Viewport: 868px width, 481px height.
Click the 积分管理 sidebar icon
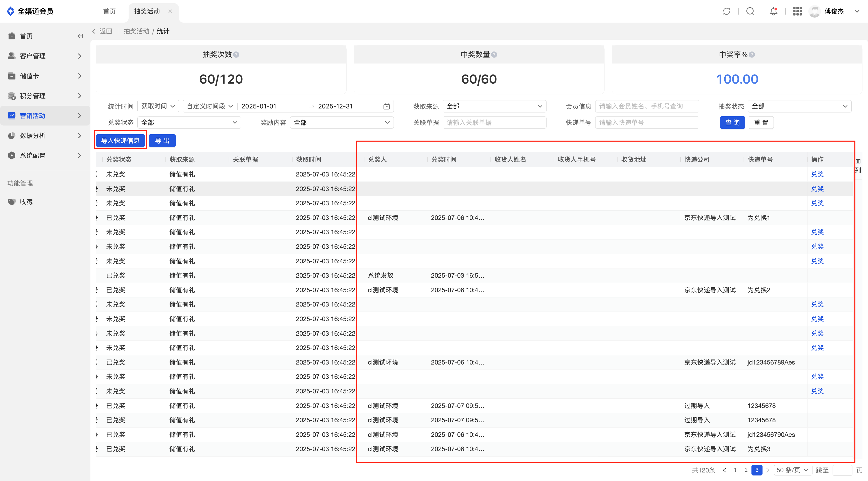[x=12, y=96]
